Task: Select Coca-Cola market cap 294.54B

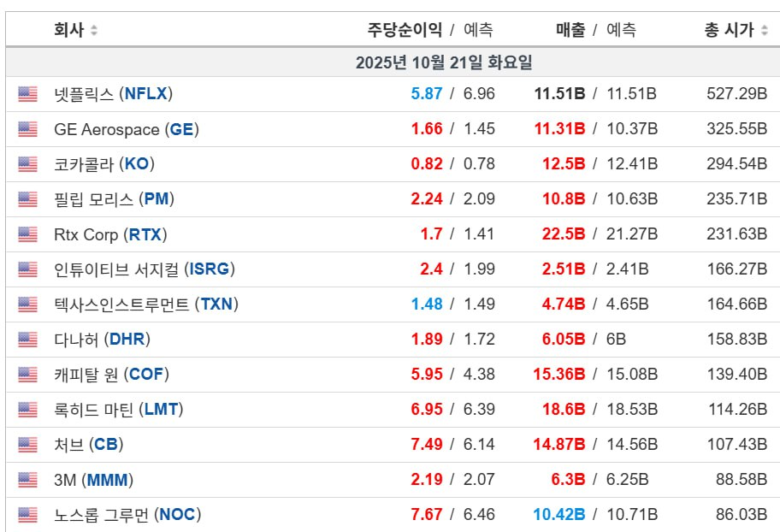Action: pyautogui.click(x=736, y=163)
